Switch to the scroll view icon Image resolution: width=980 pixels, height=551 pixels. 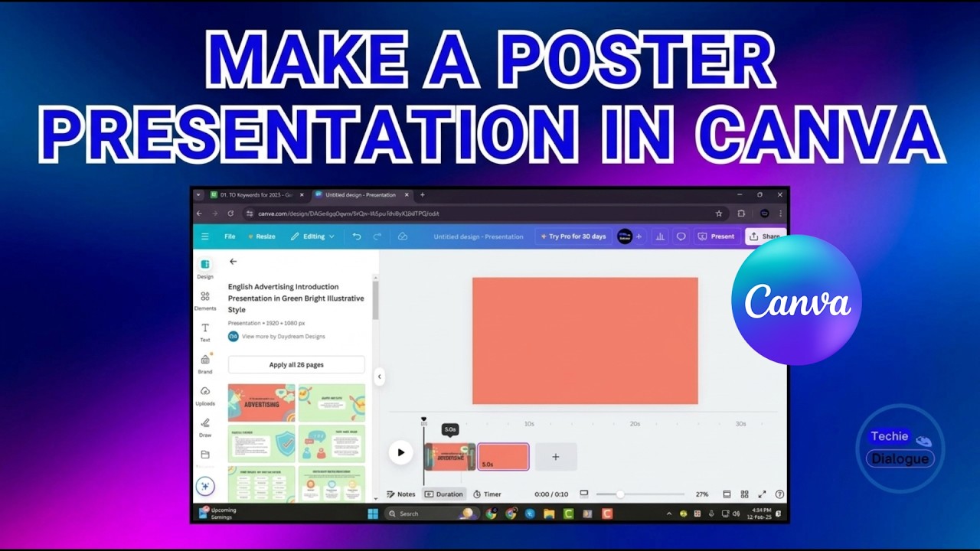click(x=727, y=494)
